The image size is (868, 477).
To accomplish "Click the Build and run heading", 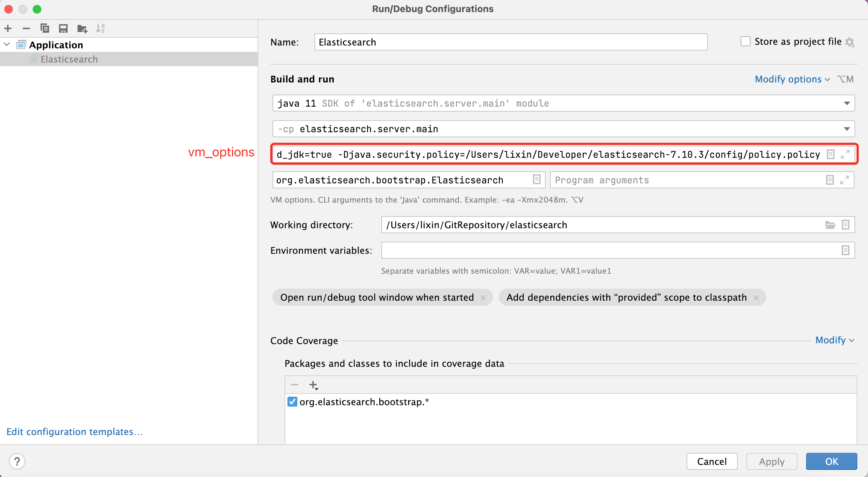I will coord(302,79).
